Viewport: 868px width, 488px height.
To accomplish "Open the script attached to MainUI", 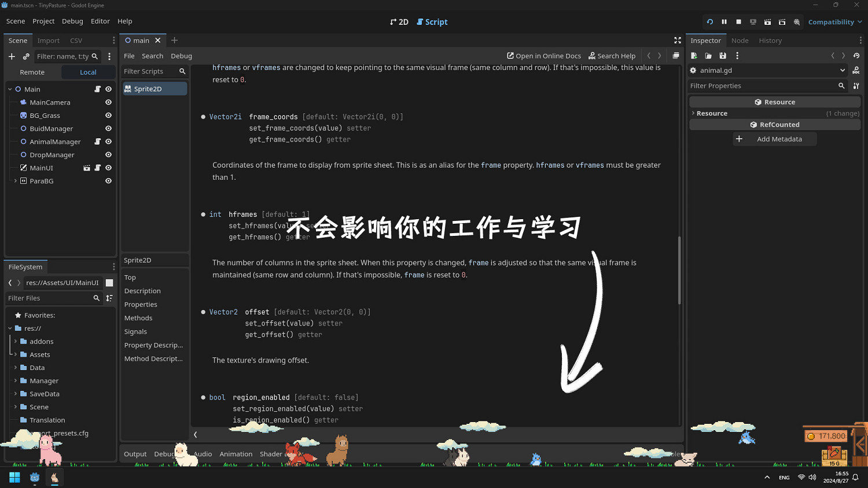I will pyautogui.click(x=97, y=168).
